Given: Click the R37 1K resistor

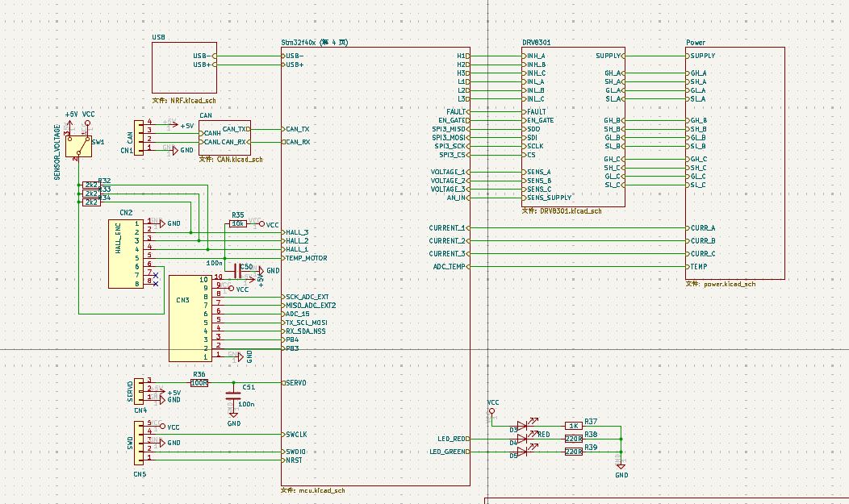Looking at the screenshot, I should tap(573, 426).
